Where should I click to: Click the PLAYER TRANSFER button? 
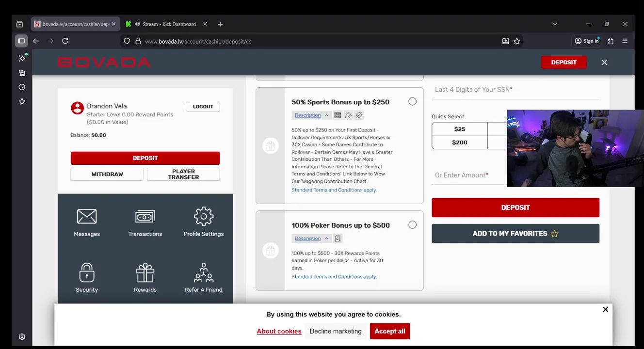click(x=183, y=174)
